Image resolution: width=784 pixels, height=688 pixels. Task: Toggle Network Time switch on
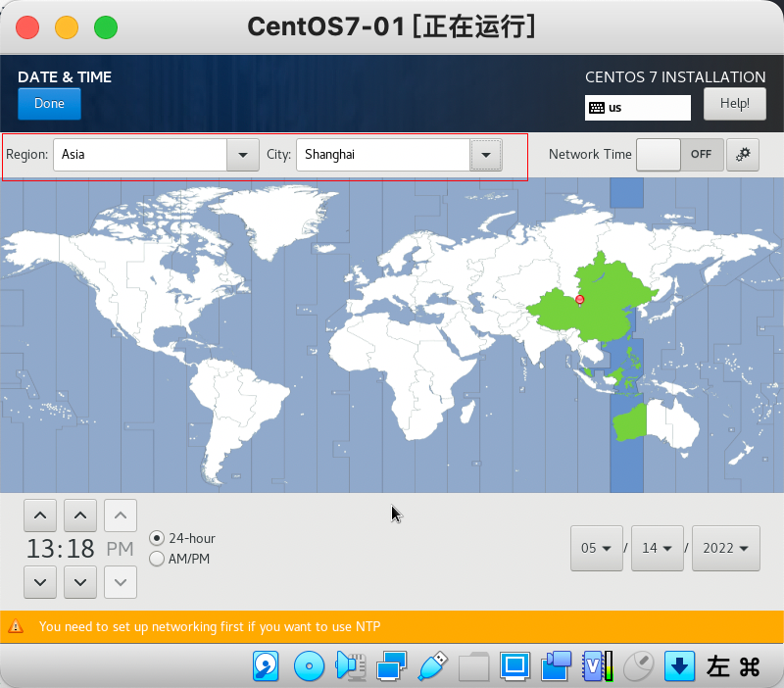(679, 155)
